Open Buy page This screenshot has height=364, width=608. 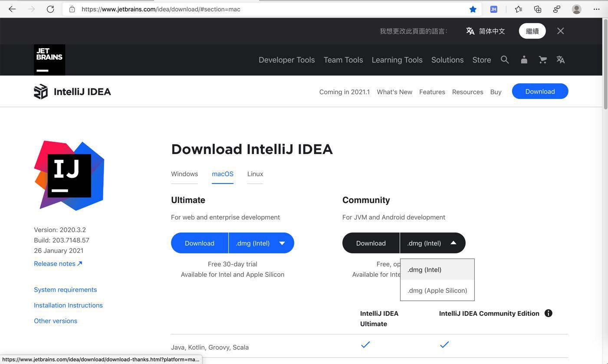496,92
